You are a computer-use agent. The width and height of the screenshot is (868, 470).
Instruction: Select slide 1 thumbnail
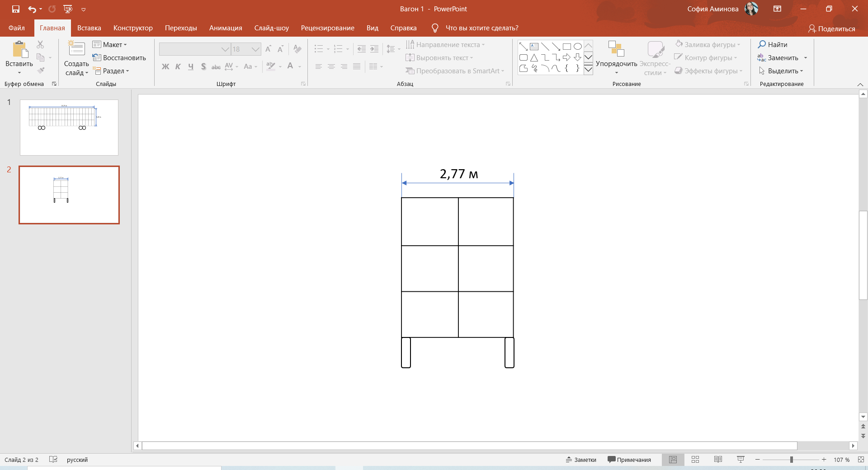coord(69,128)
